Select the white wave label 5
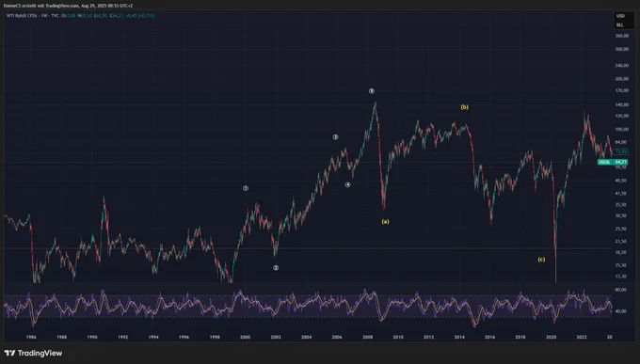 [372, 91]
